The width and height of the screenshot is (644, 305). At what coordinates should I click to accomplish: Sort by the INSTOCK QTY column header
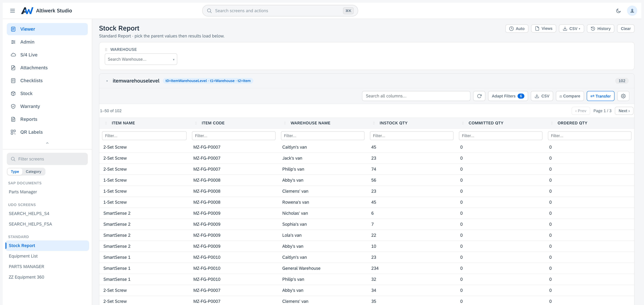393,123
